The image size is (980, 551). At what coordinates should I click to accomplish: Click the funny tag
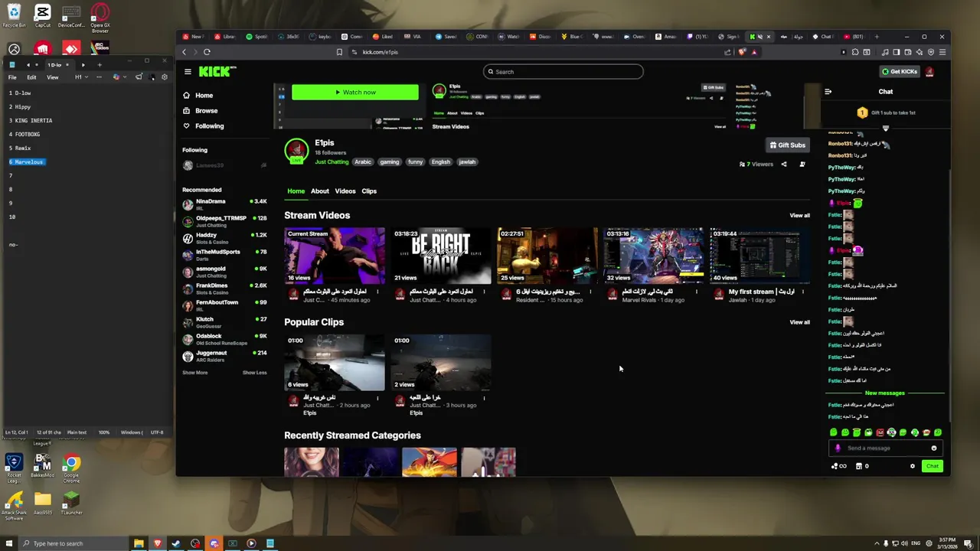click(415, 162)
